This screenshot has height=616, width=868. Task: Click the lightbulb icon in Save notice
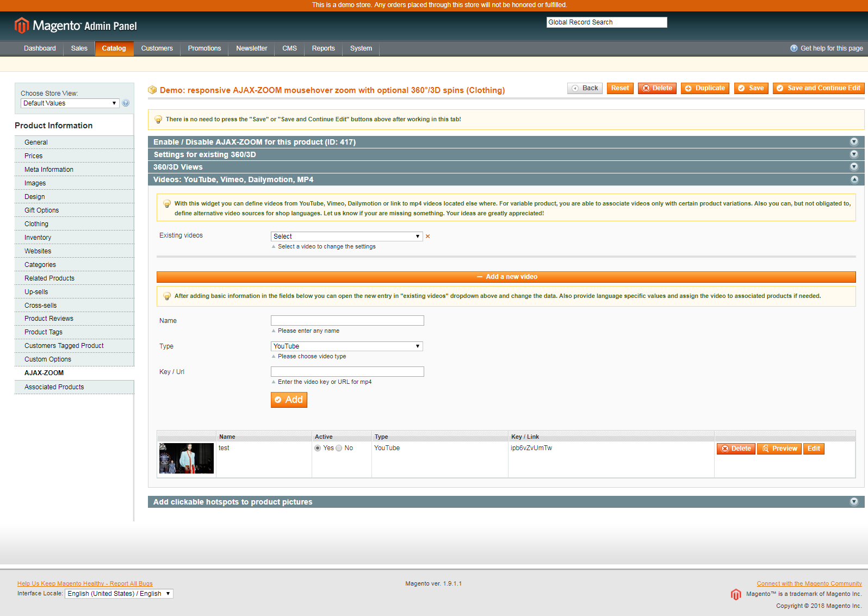[x=158, y=120]
